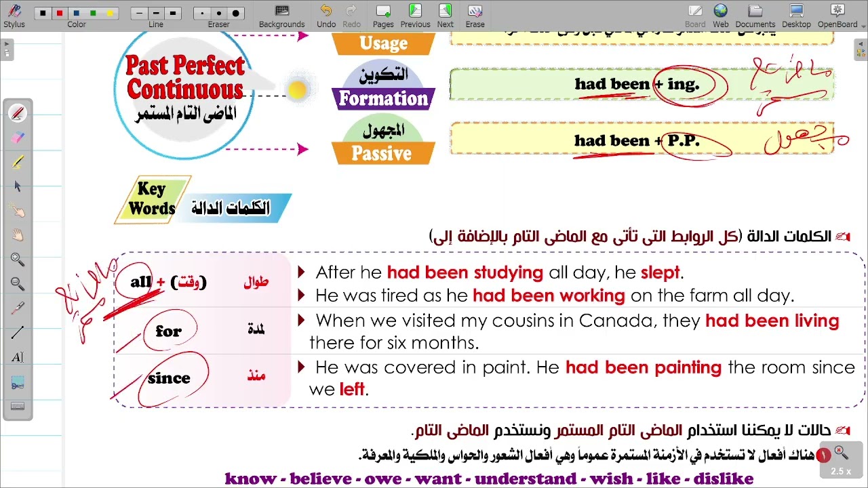Viewport: 868px width, 488px height.
Task: Select the Line drawing tool
Action: coord(18,333)
